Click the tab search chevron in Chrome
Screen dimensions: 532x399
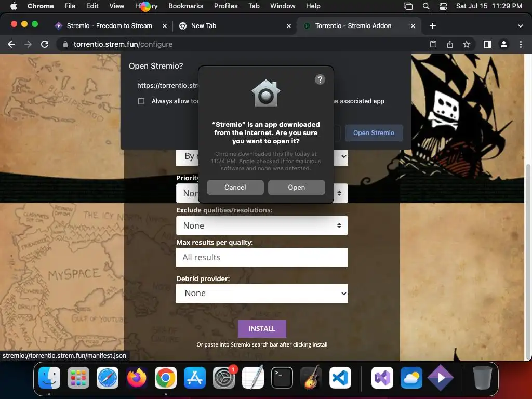click(521, 26)
